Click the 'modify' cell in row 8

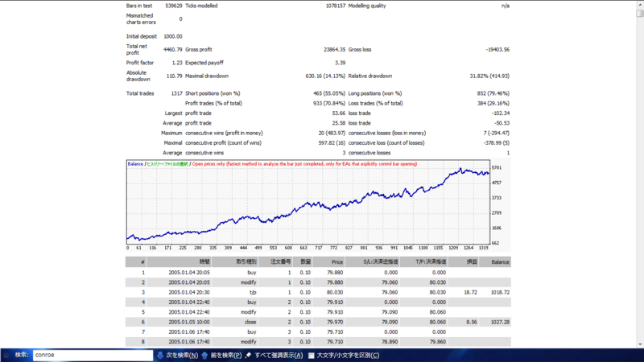(249, 342)
